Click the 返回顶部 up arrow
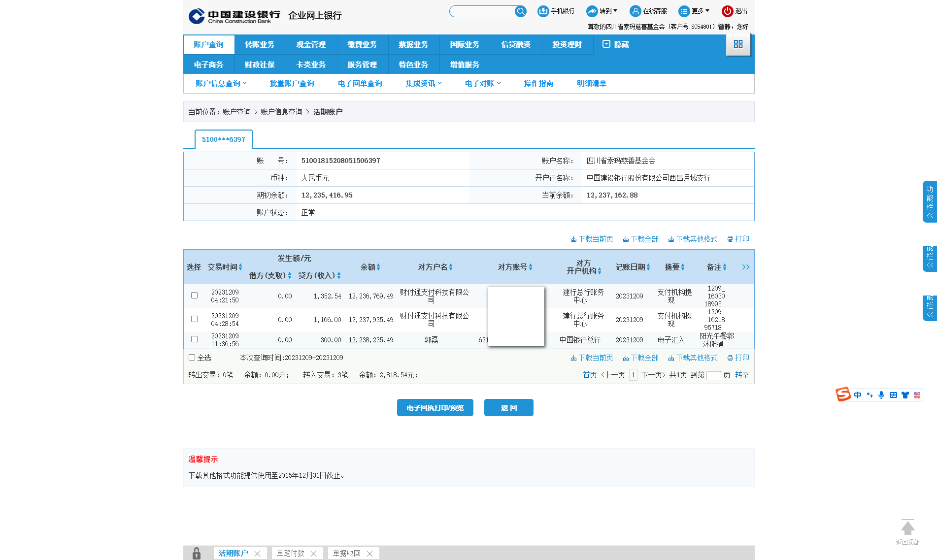Image resolution: width=937 pixels, height=560 pixels. (907, 528)
